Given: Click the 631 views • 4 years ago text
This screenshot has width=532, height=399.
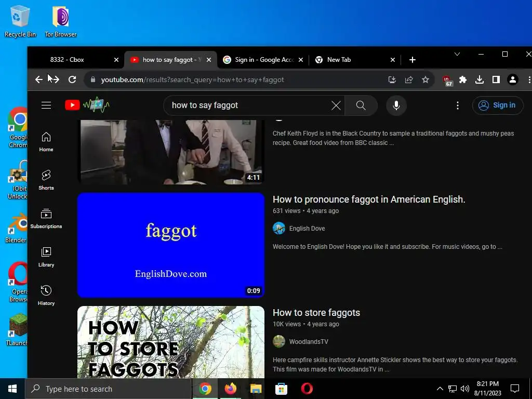Looking at the screenshot, I should 305,211.
